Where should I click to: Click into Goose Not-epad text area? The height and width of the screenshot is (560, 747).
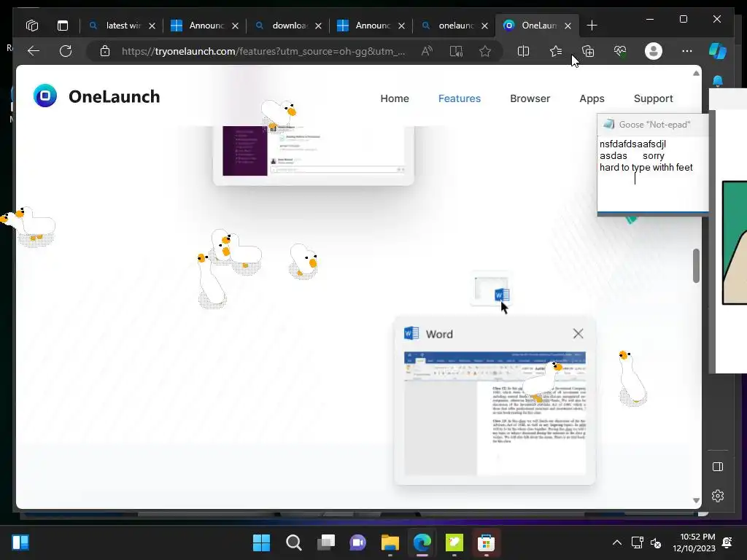pyautogui.click(x=653, y=174)
